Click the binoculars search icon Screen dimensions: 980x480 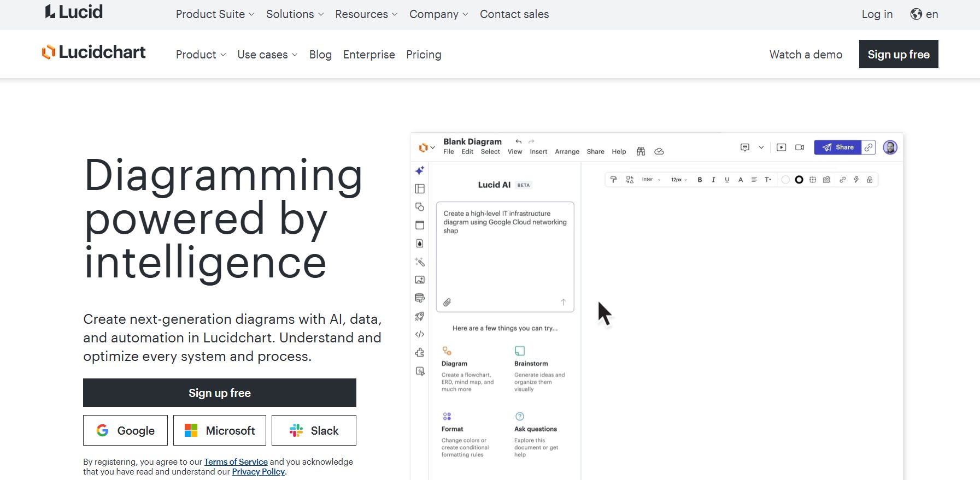click(641, 151)
